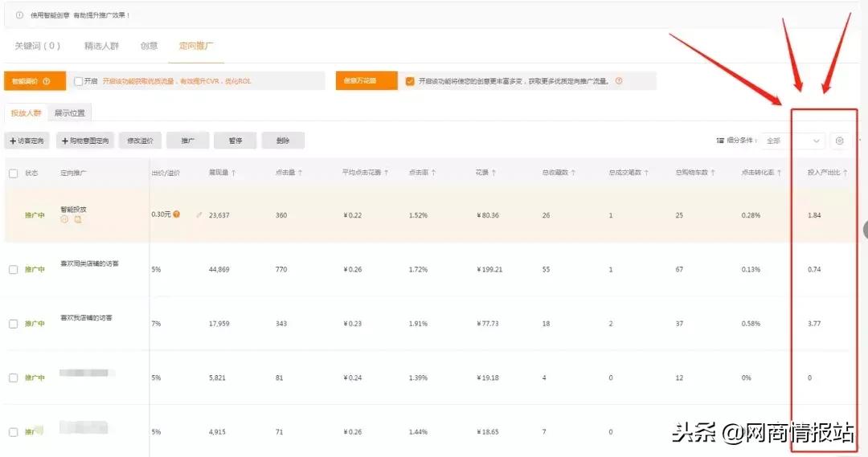Select the 喜欢我店铺的访客 row checkbox
Screen dimensions: 868x457
(x=14, y=324)
